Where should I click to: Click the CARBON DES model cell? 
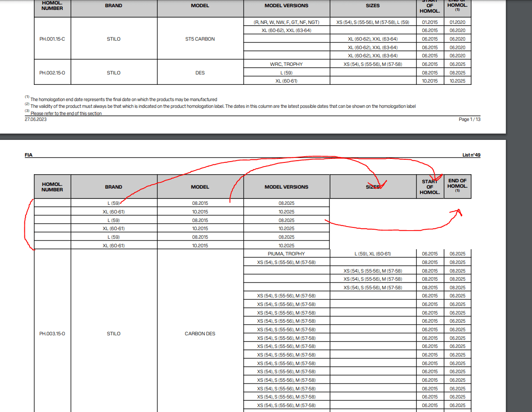click(200, 333)
